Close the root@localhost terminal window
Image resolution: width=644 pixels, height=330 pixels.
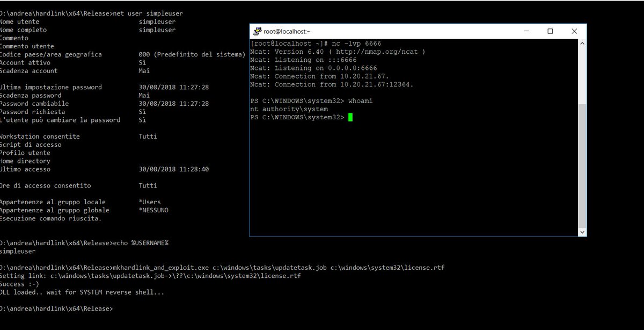click(574, 31)
